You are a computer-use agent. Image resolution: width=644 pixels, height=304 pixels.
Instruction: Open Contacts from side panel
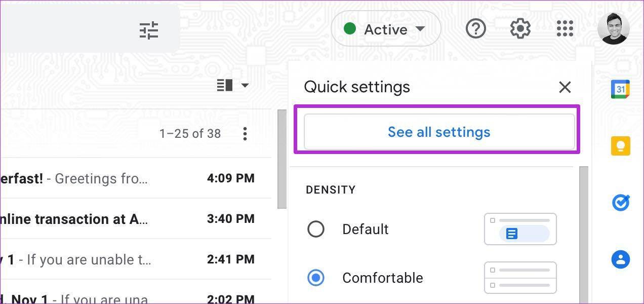point(620,259)
